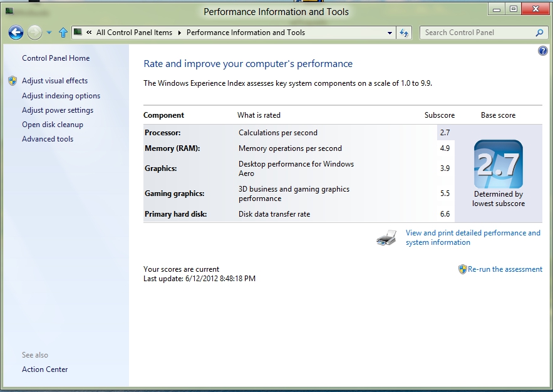This screenshot has width=553, height=392.
Task: Click 'Your scores are current' text
Action: click(181, 269)
